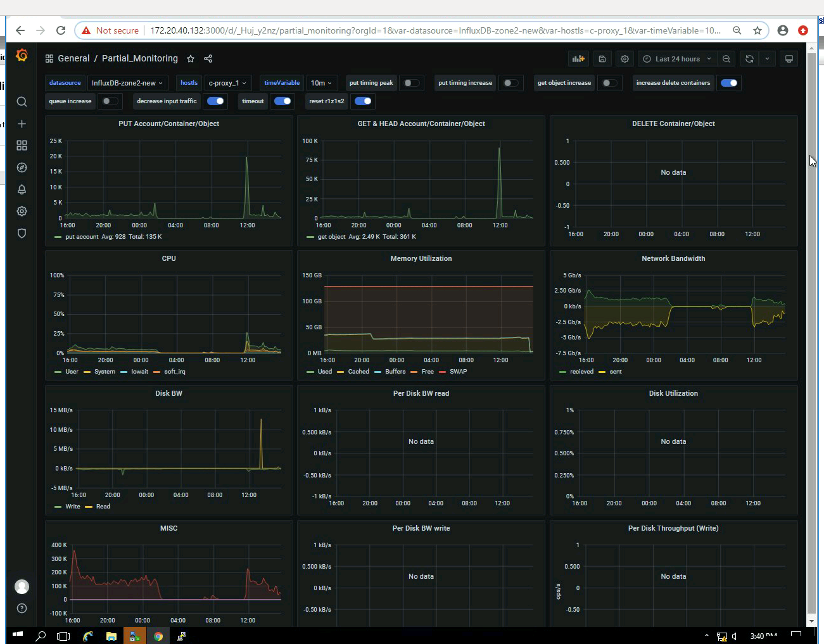Open dashboard settings gear in top toolbar
The width and height of the screenshot is (824, 644).
pyautogui.click(x=624, y=59)
